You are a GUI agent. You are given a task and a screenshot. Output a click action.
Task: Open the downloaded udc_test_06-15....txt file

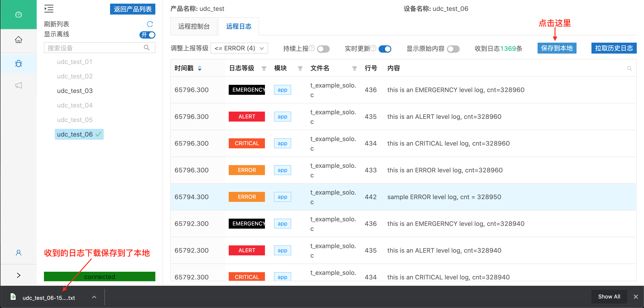49,298
